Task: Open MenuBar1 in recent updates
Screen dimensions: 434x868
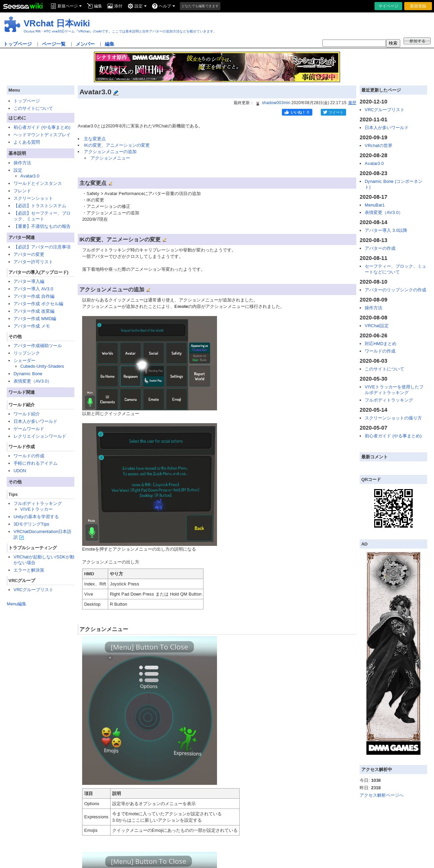Action: point(375,205)
